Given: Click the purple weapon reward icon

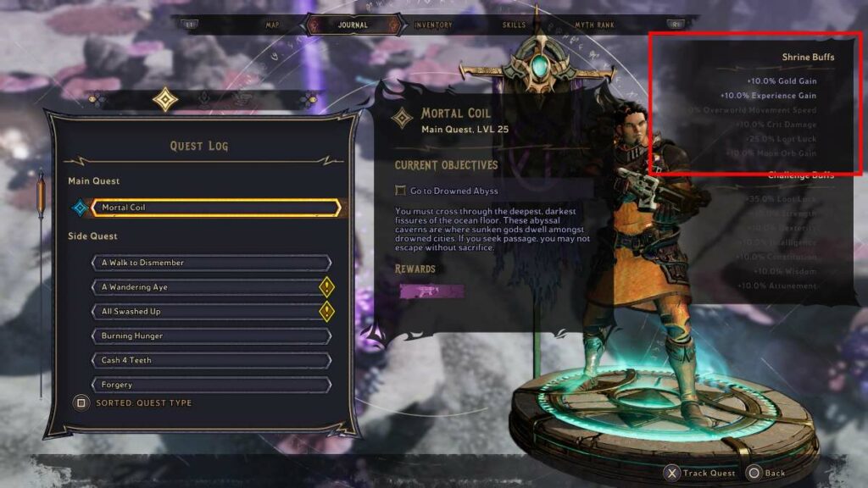Looking at the screenshot, I should (x=431, y=291).
